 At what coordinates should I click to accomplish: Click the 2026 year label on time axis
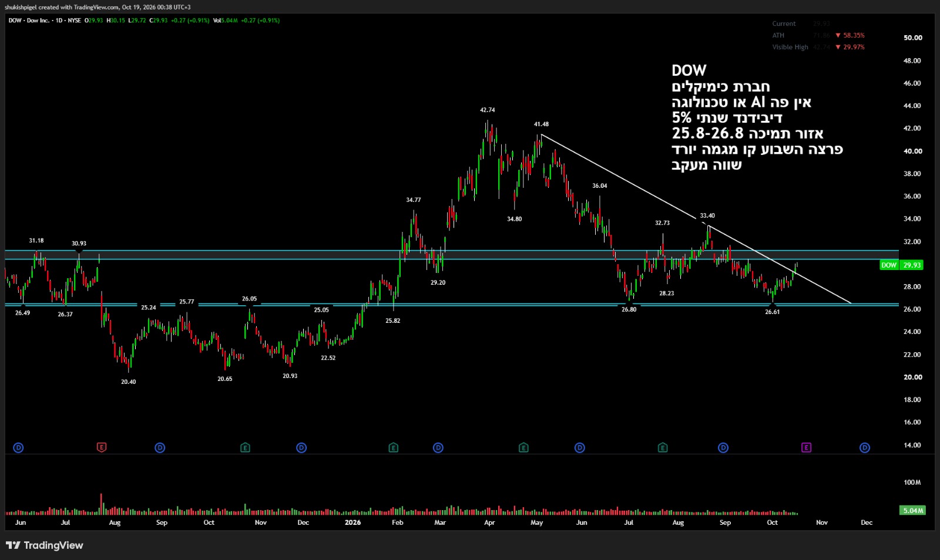pyautogui.click(x=352, y=522)
